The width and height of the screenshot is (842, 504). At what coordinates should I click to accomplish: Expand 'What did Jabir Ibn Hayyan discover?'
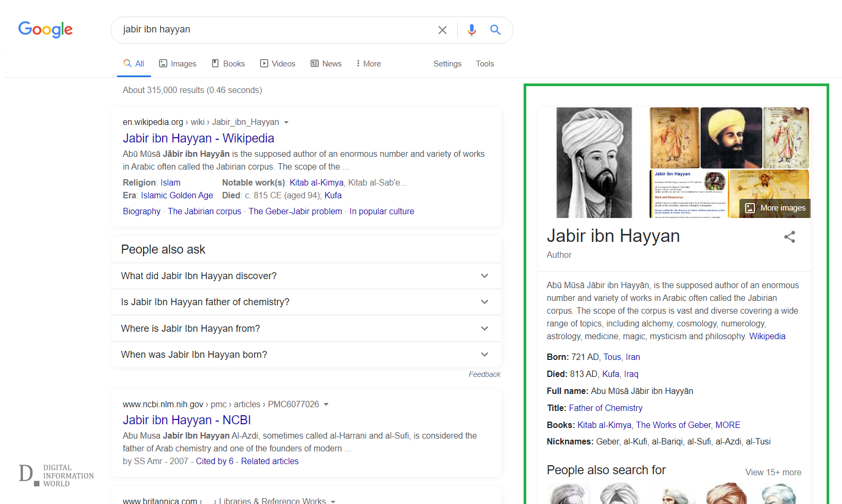pyautogui.click(x=306, y=276)
